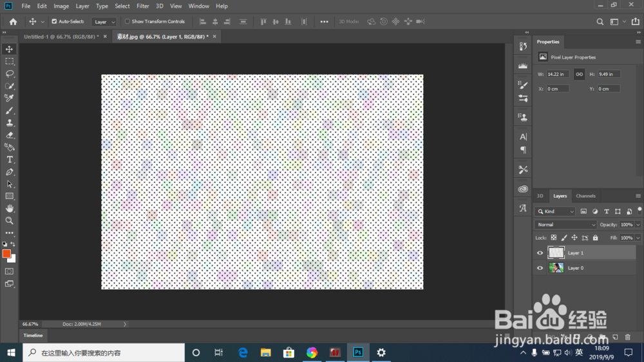This screenshot has width=644, height=362.
Task: Delete layer with trash icon
Action: pyautogui.click(x=627, y=337)
